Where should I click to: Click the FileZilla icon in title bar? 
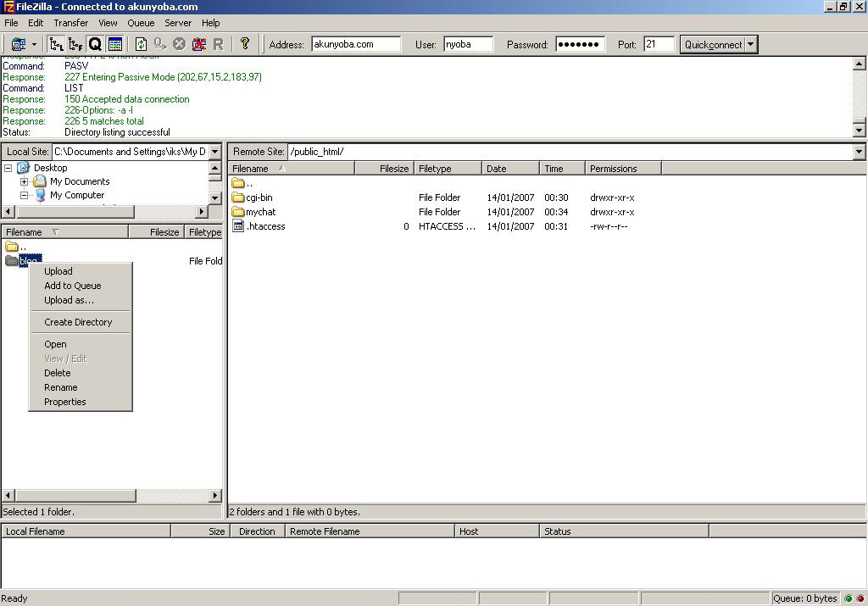[8, 7]
